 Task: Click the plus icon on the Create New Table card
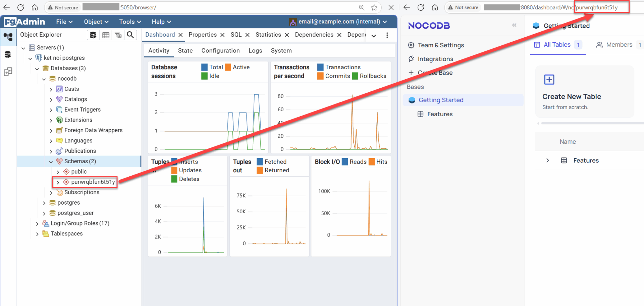pyautogui.click(x=549, y=80)
